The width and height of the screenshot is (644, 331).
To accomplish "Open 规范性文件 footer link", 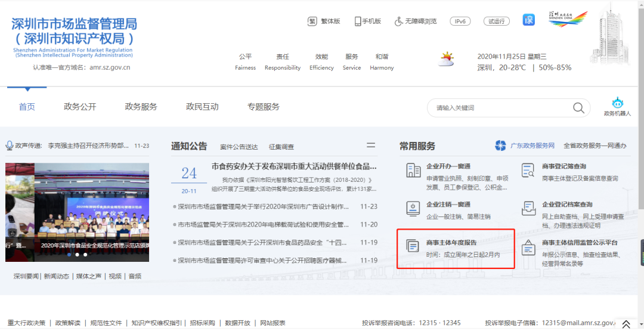I will click(106, 323).
